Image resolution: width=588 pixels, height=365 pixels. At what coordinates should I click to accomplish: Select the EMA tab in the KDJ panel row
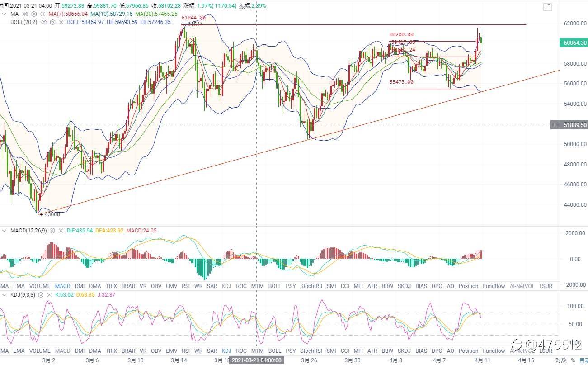(x=19, y=351)
